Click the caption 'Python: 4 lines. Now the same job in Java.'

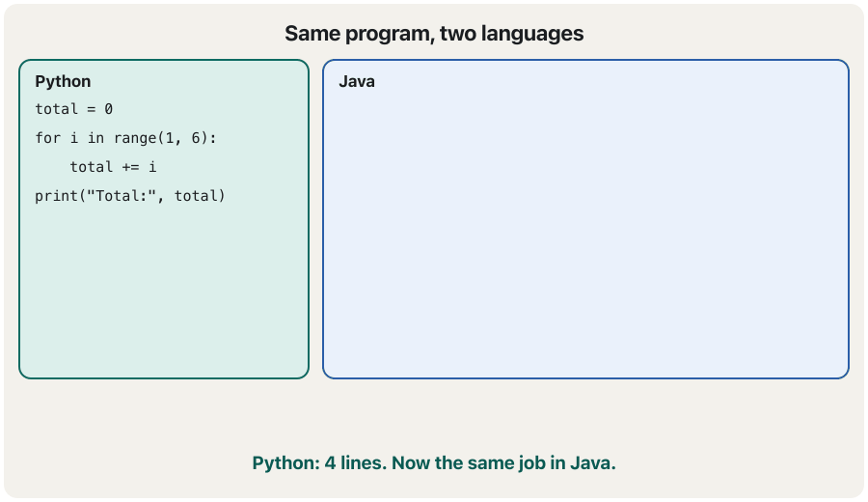[x=434, y=462]
